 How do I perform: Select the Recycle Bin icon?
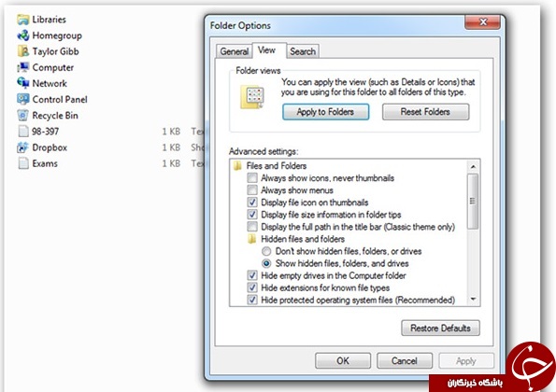(23, 116)
